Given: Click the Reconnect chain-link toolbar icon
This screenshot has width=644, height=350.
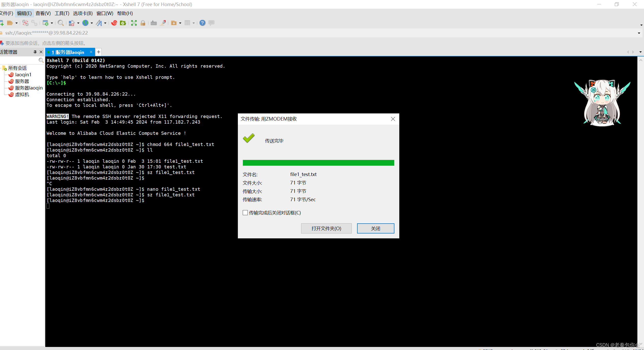Looking at the screenshot, I should [34, 23].
